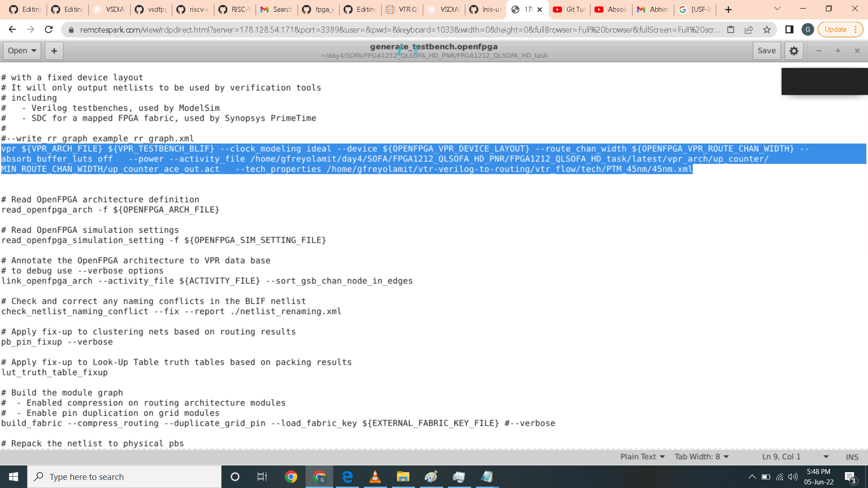
Task: Toggle INS insert mode indicator
Action: click(x=852, y=457)
